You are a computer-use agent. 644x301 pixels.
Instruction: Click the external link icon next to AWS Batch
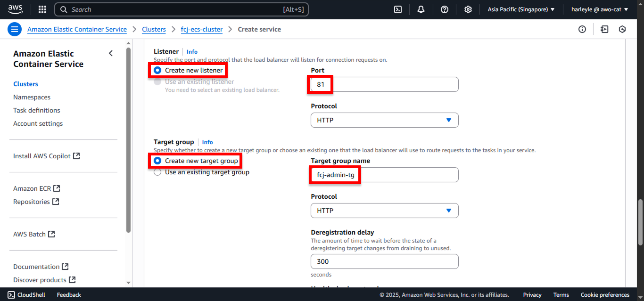tap(51, 234)
